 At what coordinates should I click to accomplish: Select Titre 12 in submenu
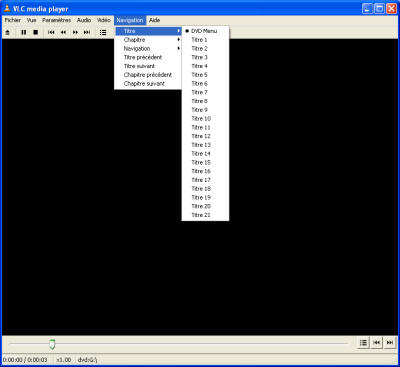[205, 136]
